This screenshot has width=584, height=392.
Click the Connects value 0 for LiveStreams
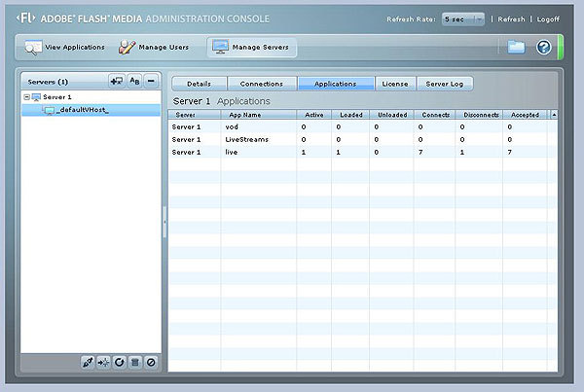tap(420, 140)
